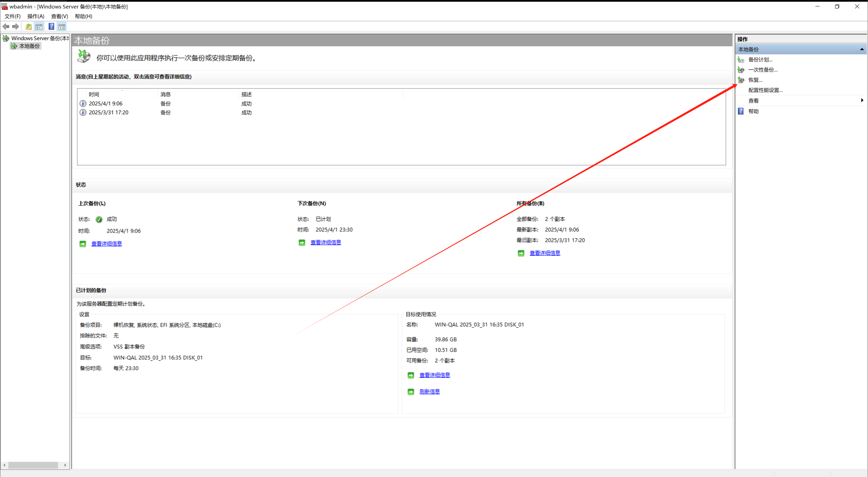Viewport: 868px width, 477px height.
Task: Click the 刷新信息 refresh link
Action: click(x=429, y=392)
